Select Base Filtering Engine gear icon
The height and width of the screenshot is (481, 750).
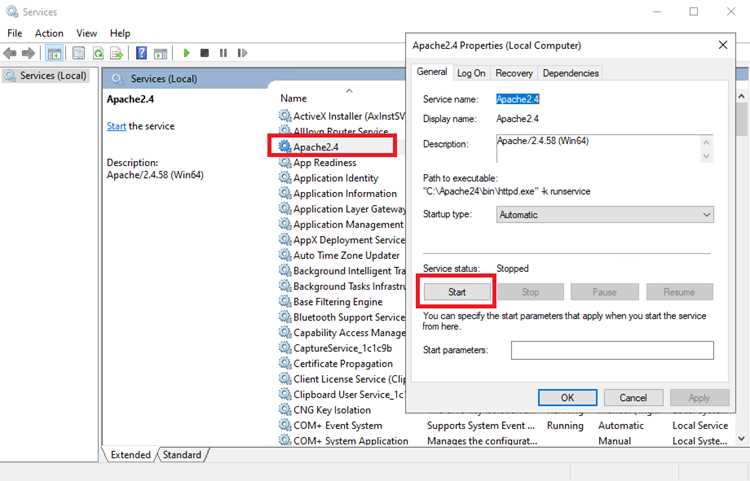285,301
